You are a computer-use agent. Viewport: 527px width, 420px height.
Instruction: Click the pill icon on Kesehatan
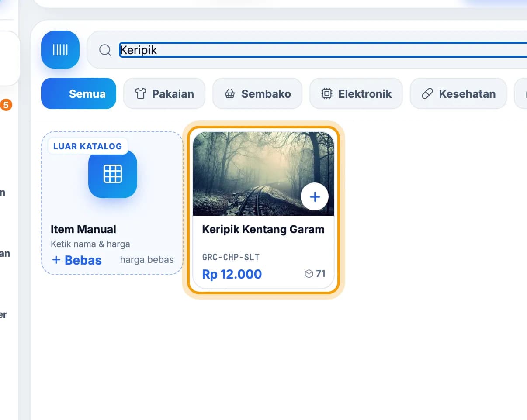click(x=427, y=93)
